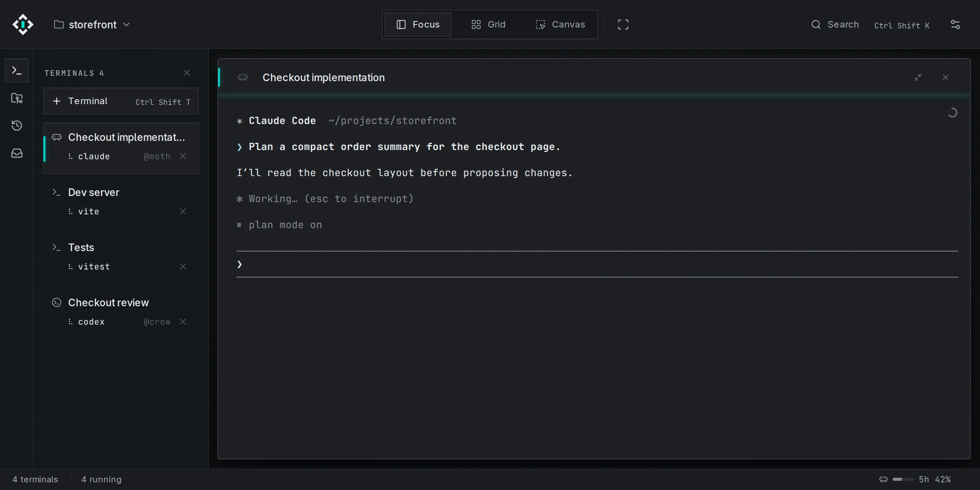This screenshot has width=980, height=490.
Task: Close the claude terminal session
Action: [x=183, y=156]
